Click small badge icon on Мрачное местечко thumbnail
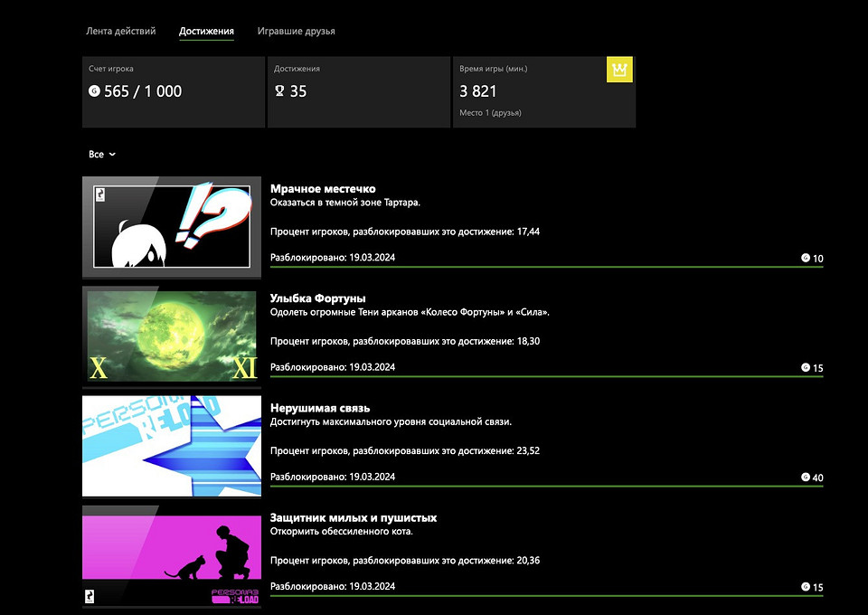 (99, 193)
